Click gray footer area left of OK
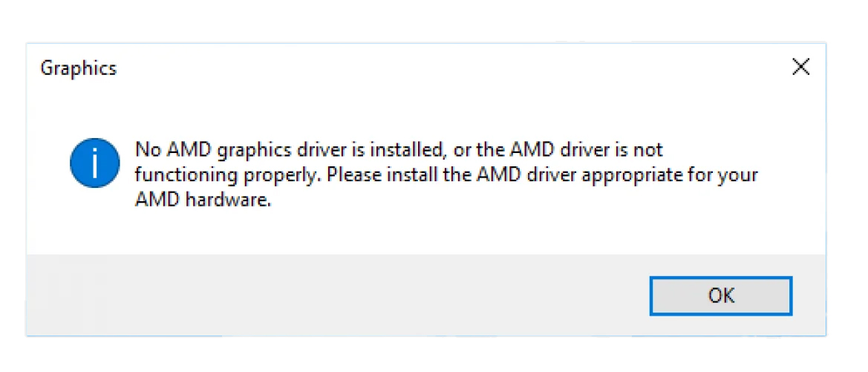 (x=334, y=296)
